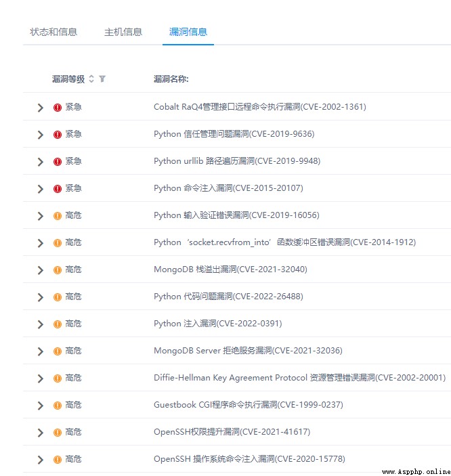The height and width of the screenshot is (476, 451).
Task: Select Diffie-Hellman Key Agreement Protocol vulnerability name
Action: (300, 378)
